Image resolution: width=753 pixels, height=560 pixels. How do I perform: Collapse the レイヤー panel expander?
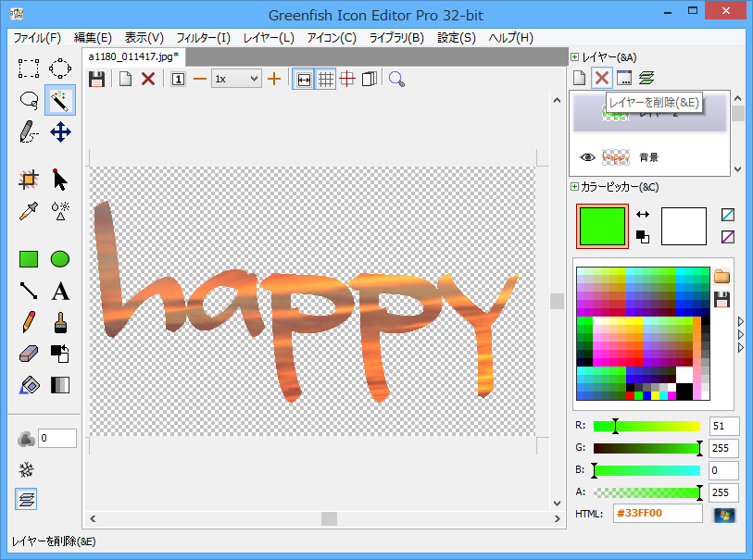(575, 57)
